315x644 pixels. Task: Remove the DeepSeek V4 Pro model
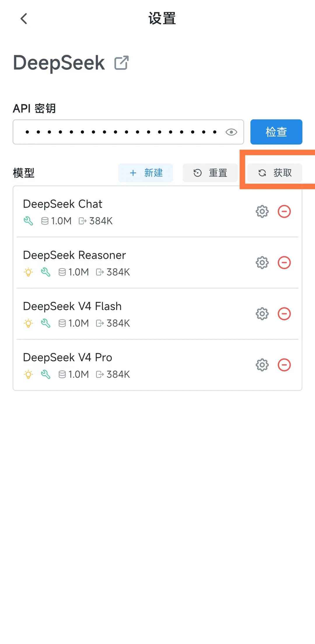pyautogui.click(x=284, y=365)
